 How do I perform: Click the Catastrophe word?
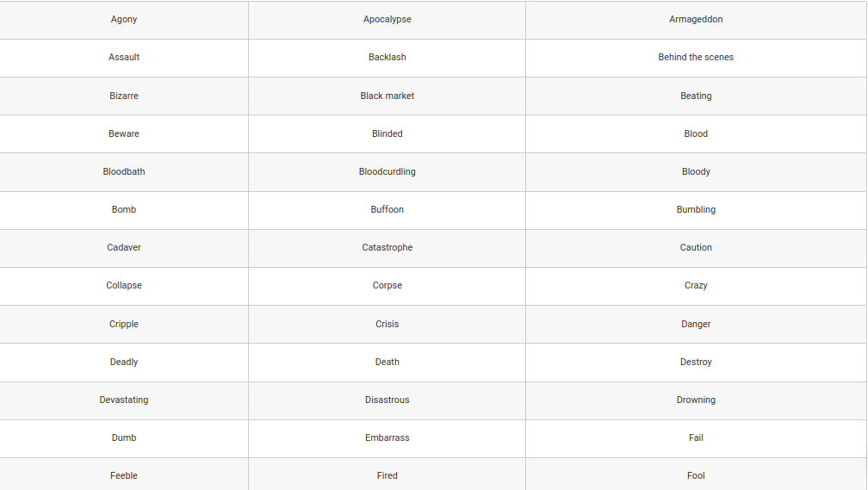click(387, 247)
